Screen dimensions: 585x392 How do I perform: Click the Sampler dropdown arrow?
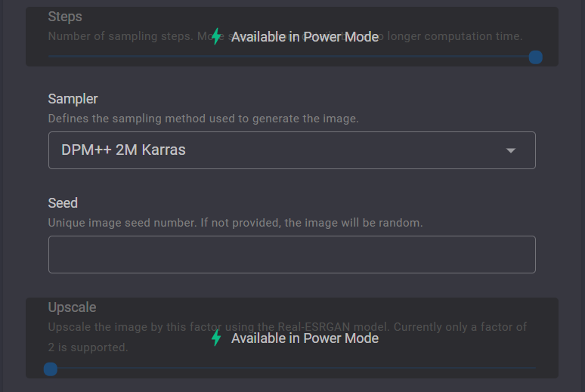511,150
